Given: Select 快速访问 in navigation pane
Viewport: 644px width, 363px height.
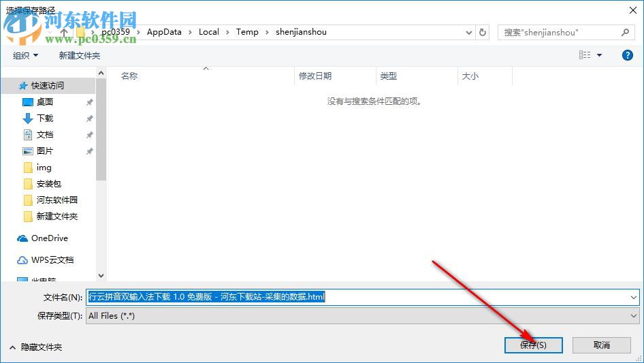Looking at the screenshot, I should 48,86.
